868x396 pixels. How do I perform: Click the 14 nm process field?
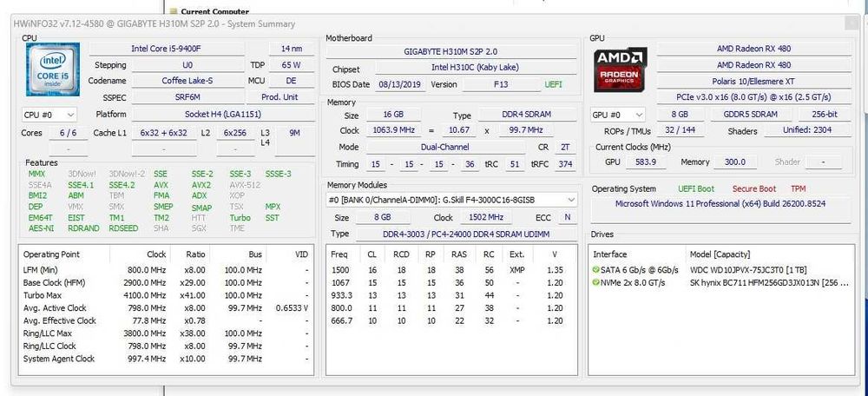(291, 49)
